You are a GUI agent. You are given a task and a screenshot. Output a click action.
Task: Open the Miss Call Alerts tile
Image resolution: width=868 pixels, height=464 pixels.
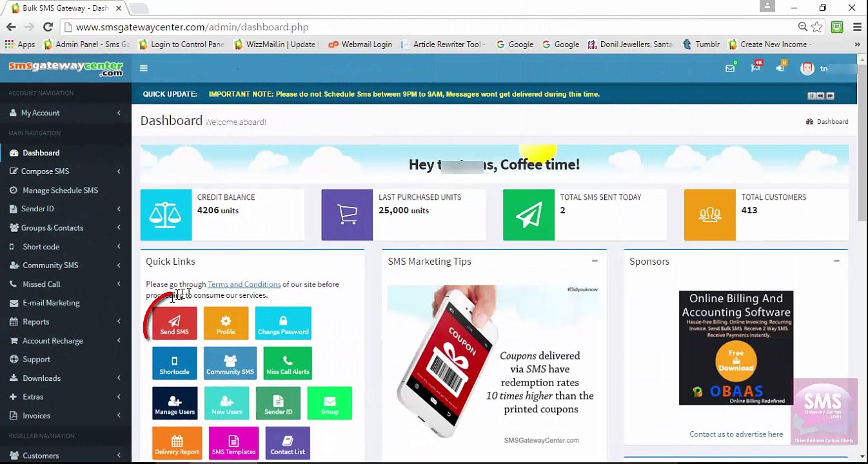tap(288, 363)
